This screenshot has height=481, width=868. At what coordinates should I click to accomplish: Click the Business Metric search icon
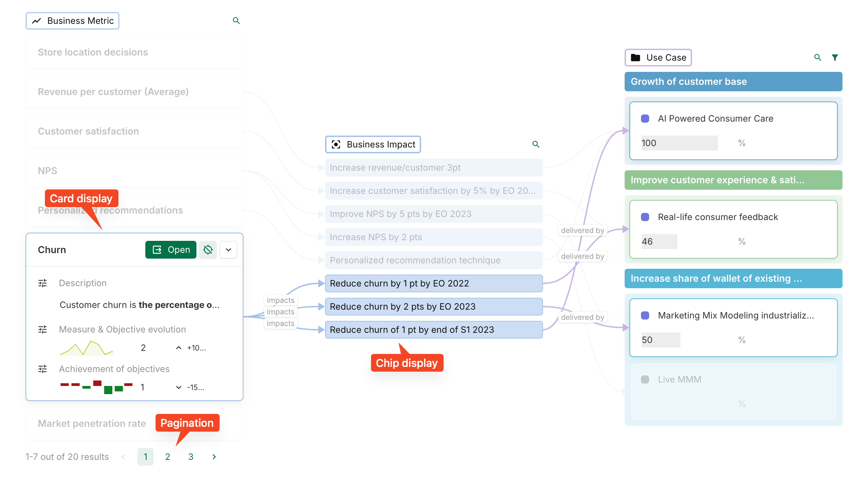click(x=236, y=21)
